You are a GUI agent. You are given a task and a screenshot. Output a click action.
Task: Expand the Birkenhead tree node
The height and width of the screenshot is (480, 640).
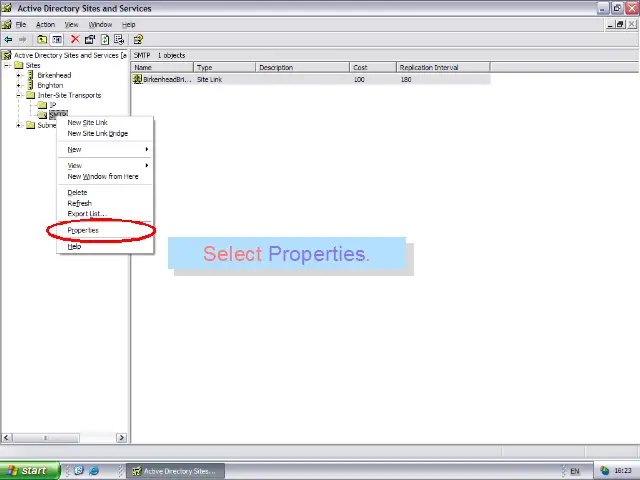click(18, 75)
